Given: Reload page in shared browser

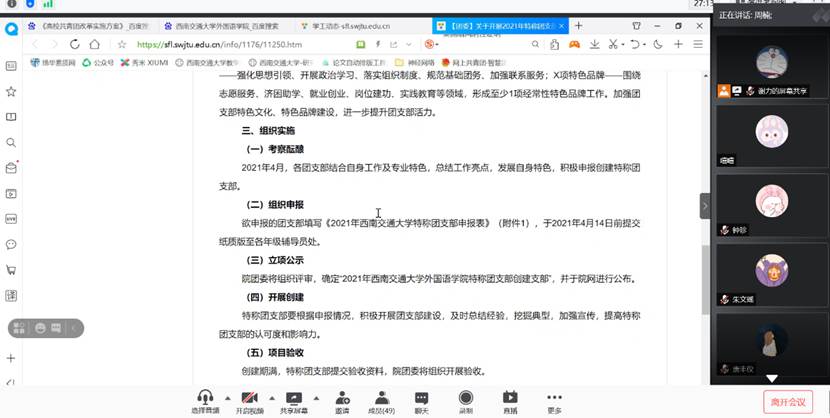Looking at the screenshot, I should coord(75,44).
